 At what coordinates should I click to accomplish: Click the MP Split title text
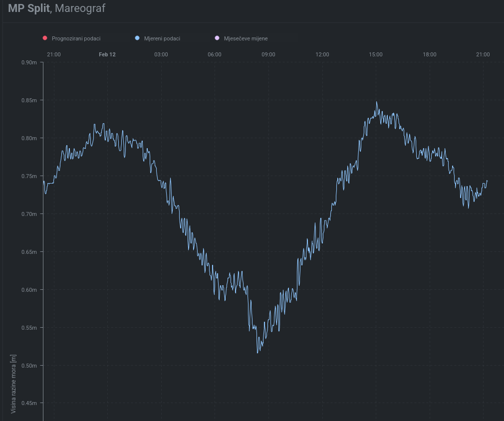click(28, 8)
